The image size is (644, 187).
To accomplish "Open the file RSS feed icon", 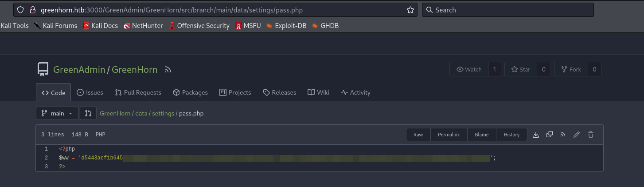I will pos(563,135).
